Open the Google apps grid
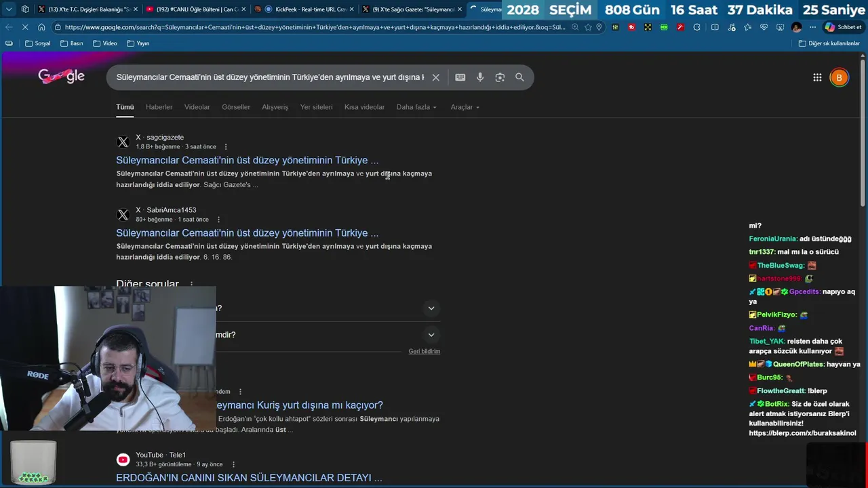The image size is (868, 488). (x=817, y=77)
